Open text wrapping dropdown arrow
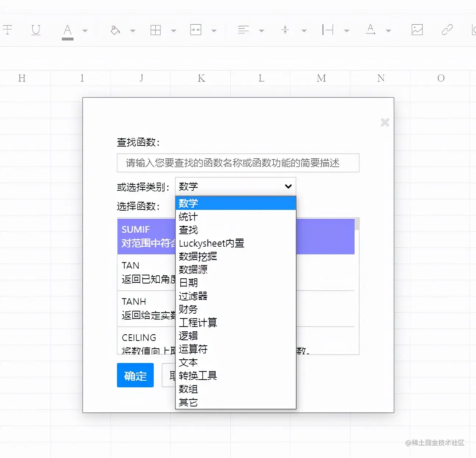476x458 pixels. click(347, 31)
